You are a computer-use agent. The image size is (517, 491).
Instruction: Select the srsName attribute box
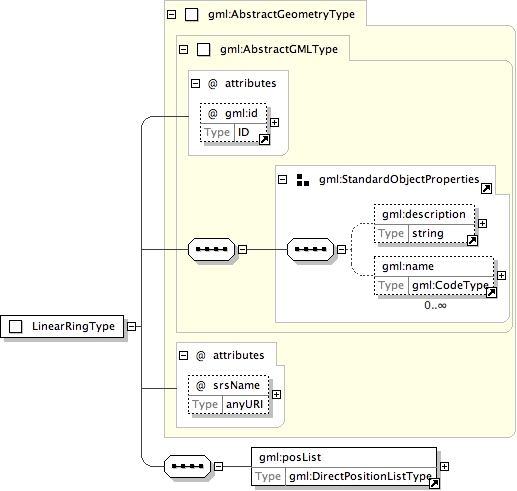(229, 395)
